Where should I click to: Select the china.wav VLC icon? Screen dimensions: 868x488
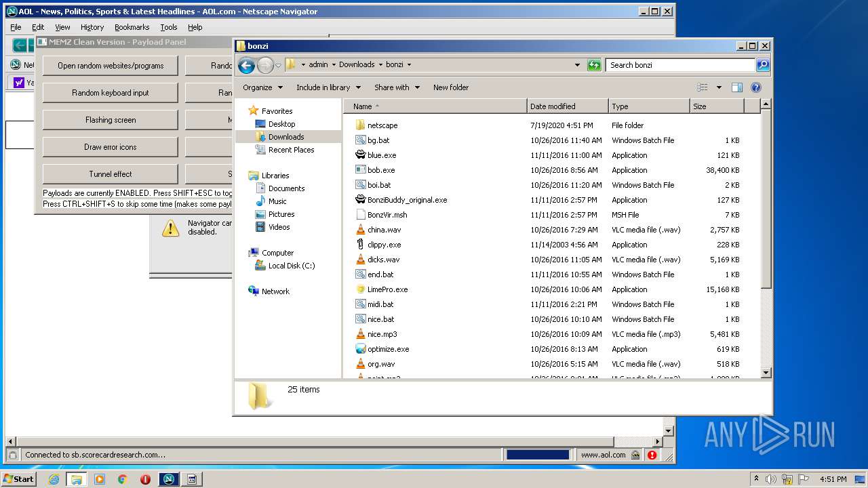pyautogui.click(x=361, y=230)
